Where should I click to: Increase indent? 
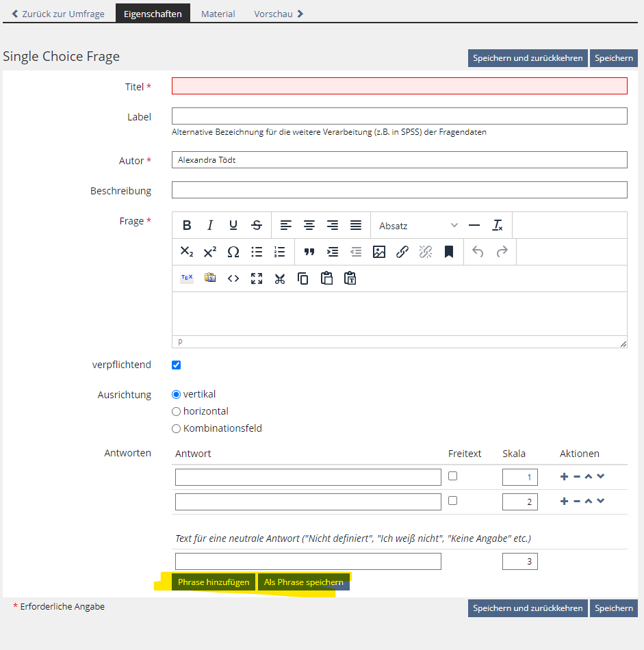coord(332,252)
